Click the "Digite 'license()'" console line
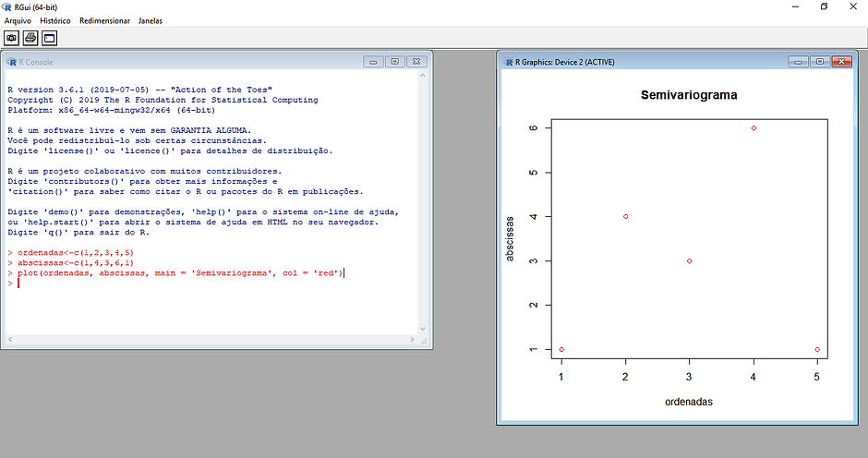This screenshot has height=458, width=868. click(170, 151)
